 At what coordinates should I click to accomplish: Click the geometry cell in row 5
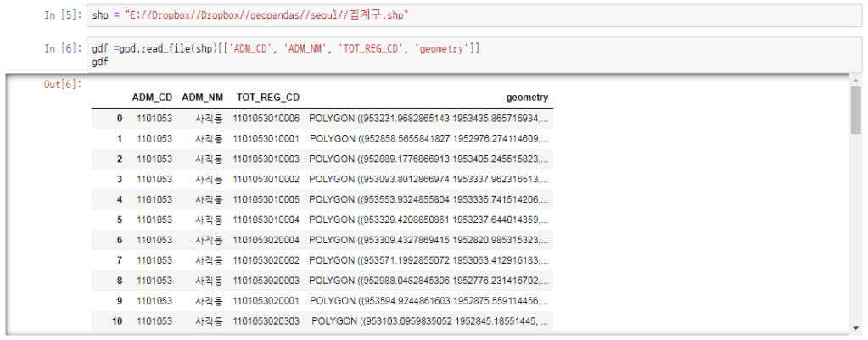(x=428, y=220)
